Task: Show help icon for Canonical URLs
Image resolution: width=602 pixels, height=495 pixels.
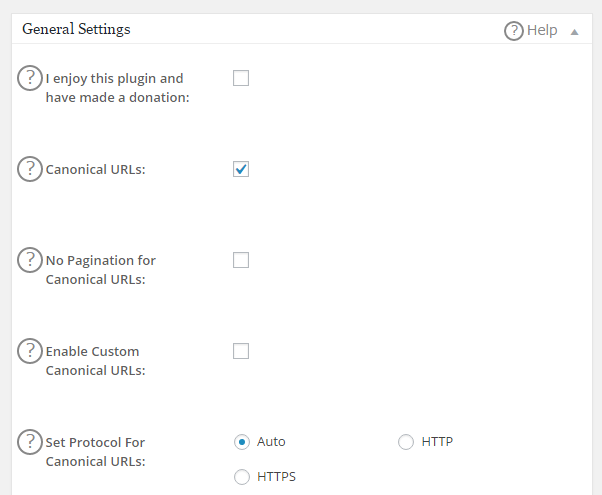Action: [x=30, y=169]
